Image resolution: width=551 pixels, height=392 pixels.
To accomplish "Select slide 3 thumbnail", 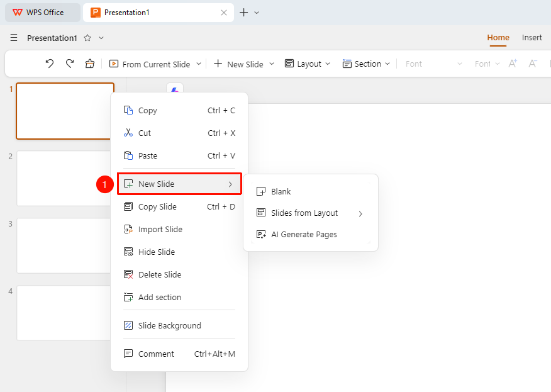I will pos(64,246).
